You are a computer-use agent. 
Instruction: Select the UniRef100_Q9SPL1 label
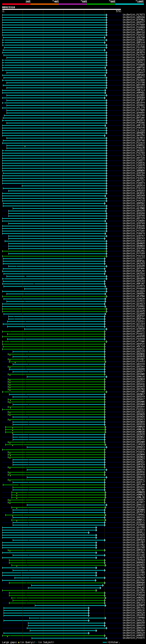134,532
